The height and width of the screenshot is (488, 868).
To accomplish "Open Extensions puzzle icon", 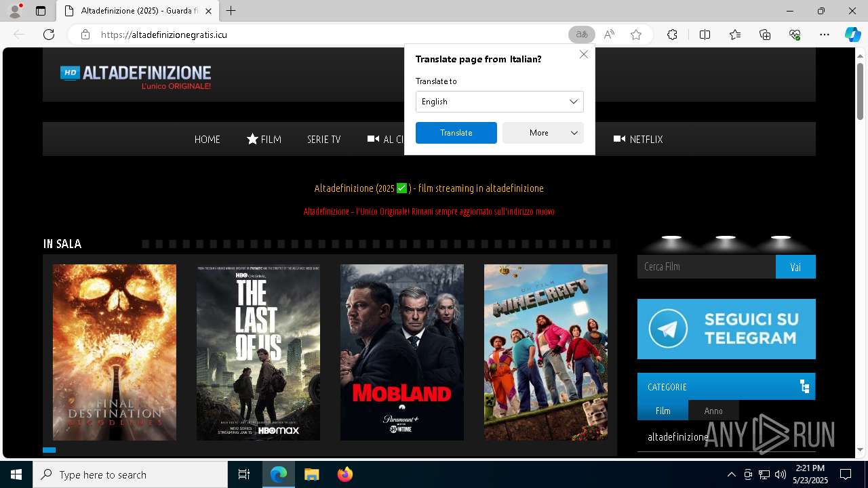I will click(x=672, y=35).
